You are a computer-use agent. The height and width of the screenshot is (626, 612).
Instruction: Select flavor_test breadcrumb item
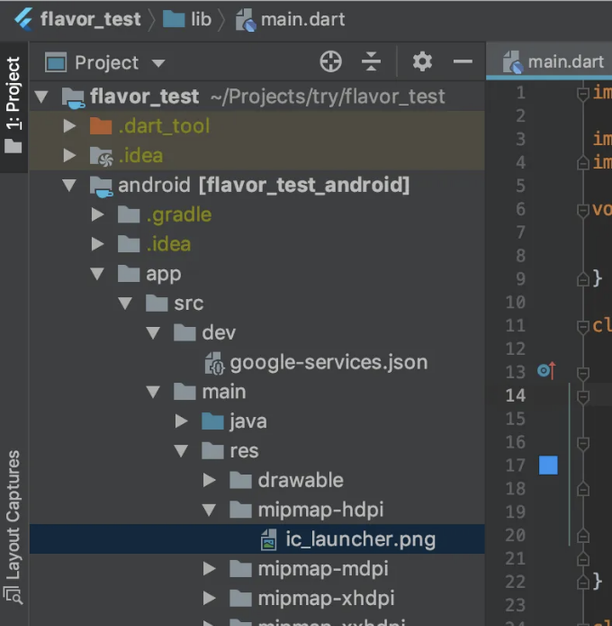click(x=91, y=19)
